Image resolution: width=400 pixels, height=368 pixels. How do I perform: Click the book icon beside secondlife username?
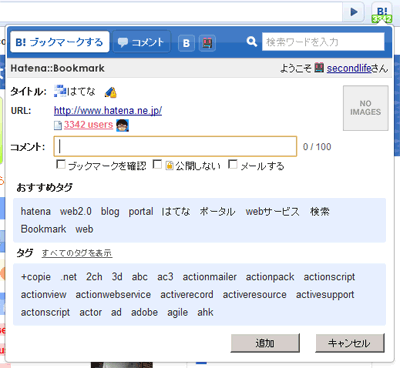319,68
